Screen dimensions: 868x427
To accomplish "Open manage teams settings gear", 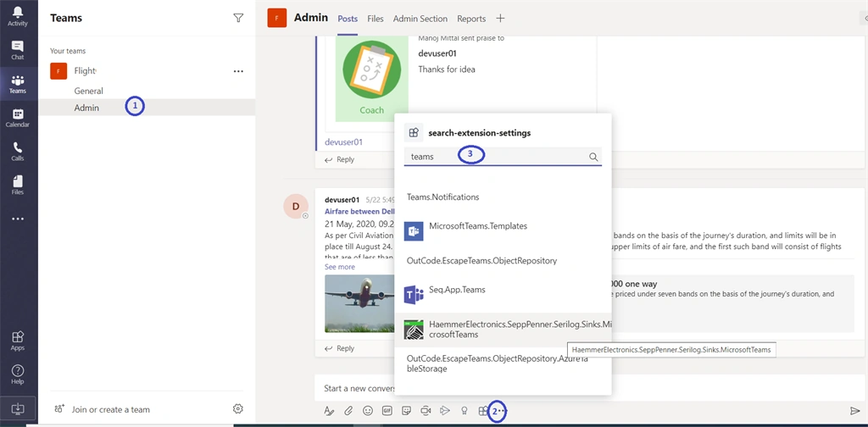I will pyautogui.click(x=238, y=408).
